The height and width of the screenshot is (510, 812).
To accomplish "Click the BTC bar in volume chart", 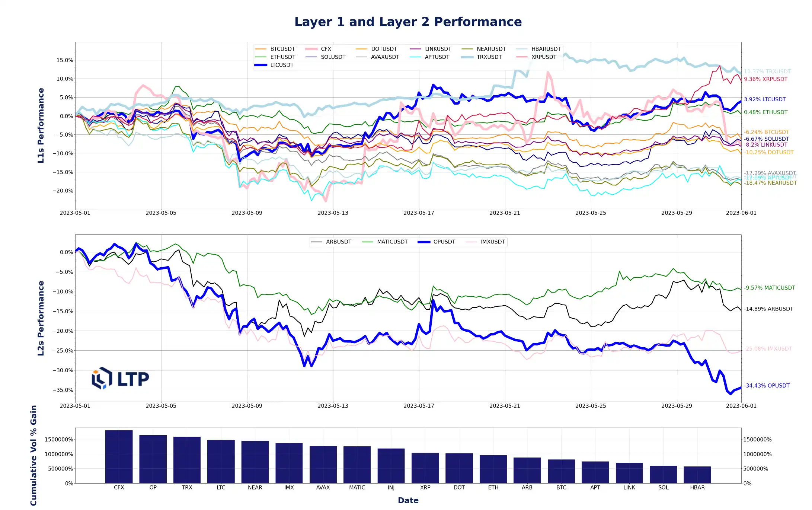I will [561, 471].
